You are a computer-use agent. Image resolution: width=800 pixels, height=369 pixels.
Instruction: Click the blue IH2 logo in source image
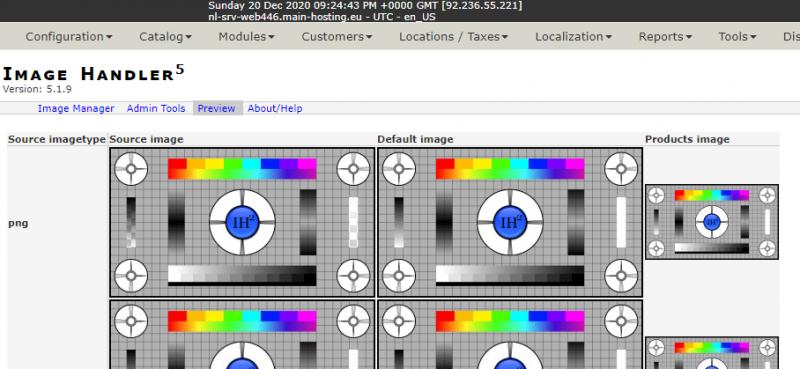[242, 222]
